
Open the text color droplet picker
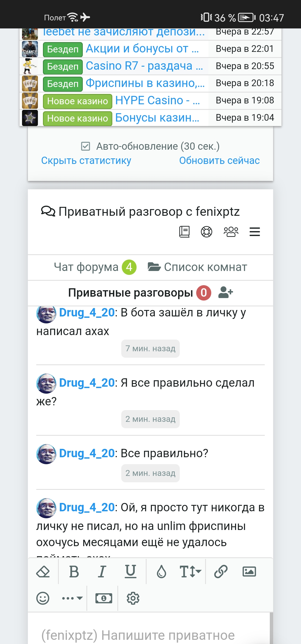pos(161,572)
